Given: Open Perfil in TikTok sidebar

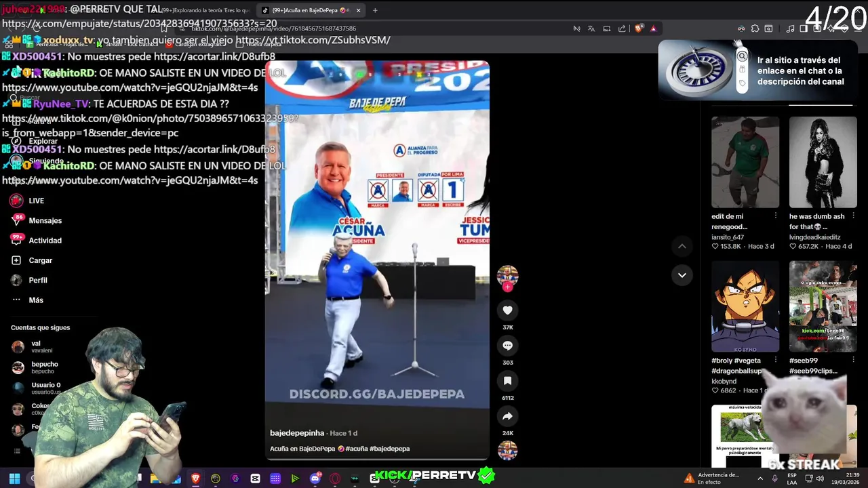Looking at the screenshot, I should [x=28, y=280].
